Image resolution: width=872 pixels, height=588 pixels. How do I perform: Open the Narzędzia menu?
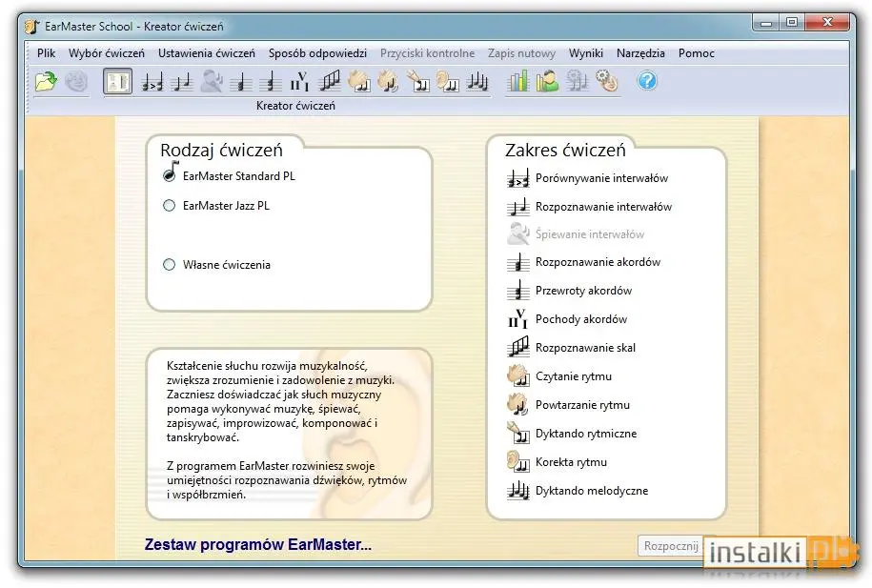pos(640,53)
